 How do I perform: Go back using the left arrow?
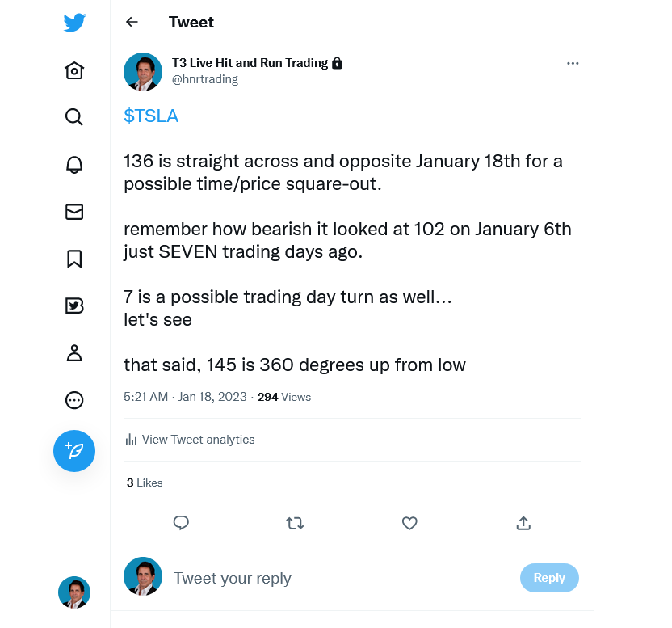pyautogui.click(x=132, y=23)
